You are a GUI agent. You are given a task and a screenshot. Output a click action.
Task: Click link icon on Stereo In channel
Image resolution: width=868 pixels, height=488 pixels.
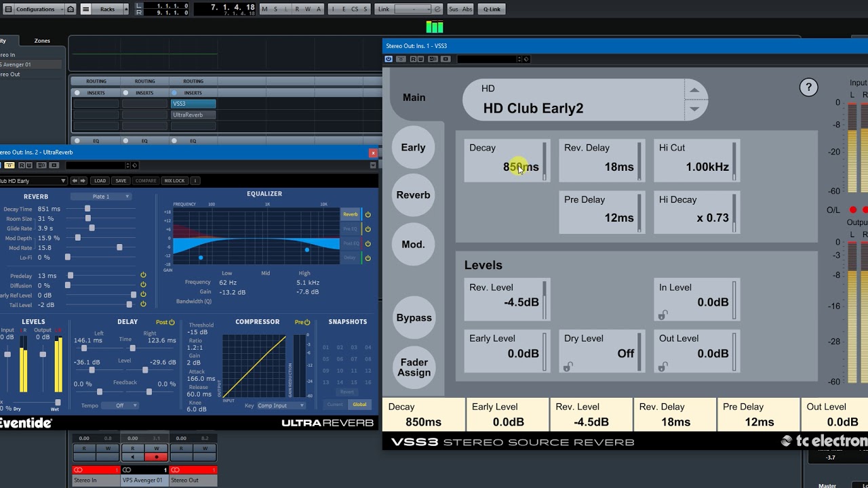79,470
